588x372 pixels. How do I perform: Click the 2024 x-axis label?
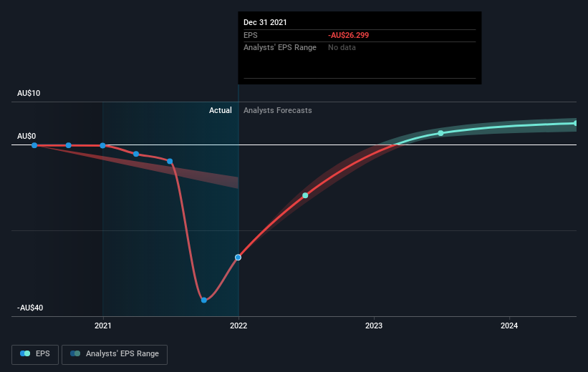click(509, 325)
